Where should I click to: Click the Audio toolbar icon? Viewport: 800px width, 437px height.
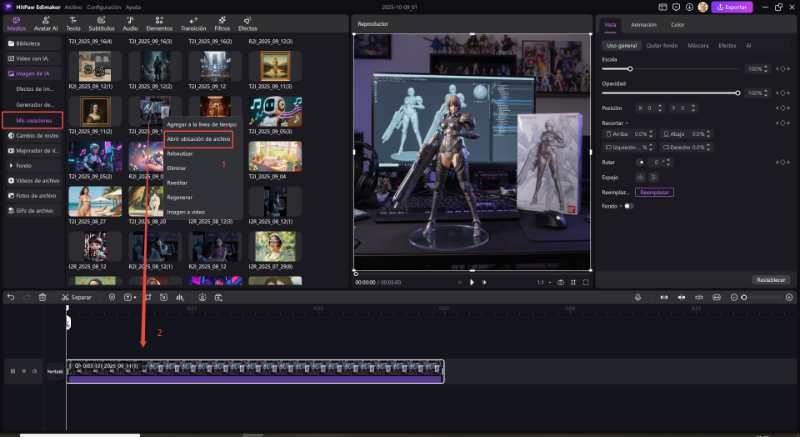(x=130, y=25)
